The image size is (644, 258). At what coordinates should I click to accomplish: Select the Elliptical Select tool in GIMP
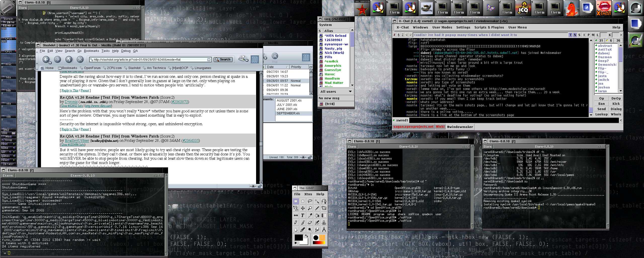303,201
